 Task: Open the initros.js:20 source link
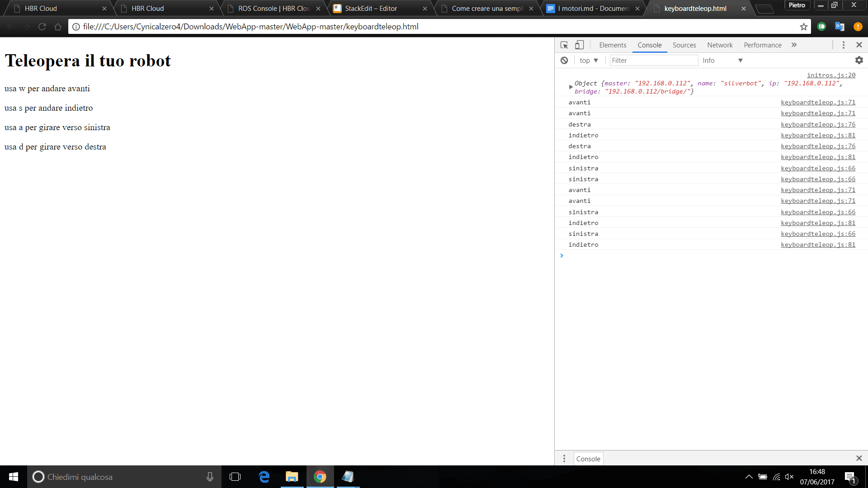click(x=831, y=75)
